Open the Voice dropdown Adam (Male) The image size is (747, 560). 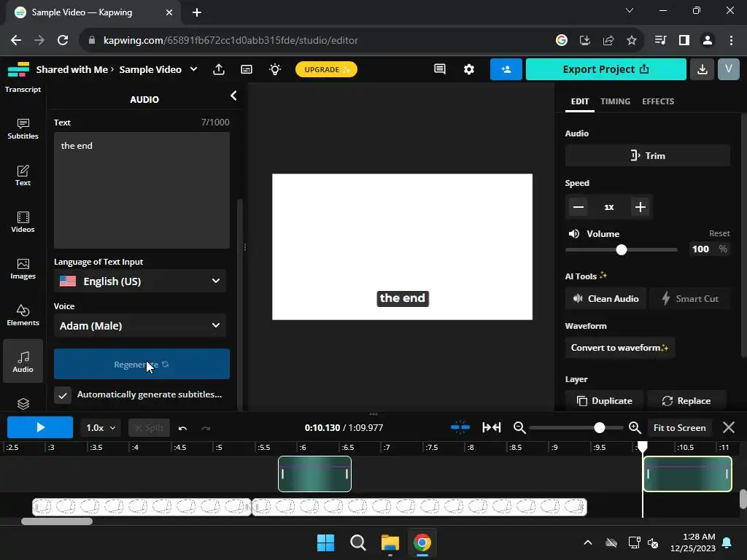[x=140, y=326]
